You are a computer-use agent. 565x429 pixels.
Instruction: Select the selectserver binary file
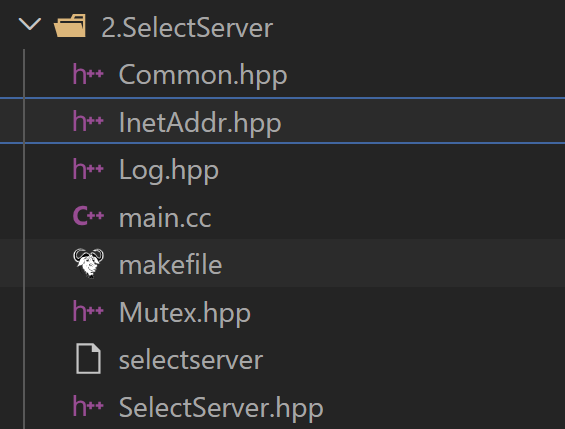coord(191,361)
